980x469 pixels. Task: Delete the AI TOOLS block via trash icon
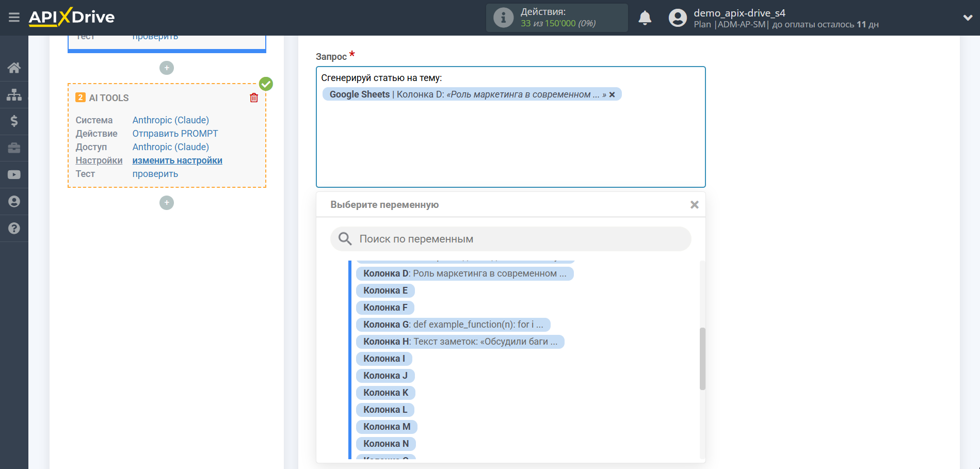[x=254, y=98]
